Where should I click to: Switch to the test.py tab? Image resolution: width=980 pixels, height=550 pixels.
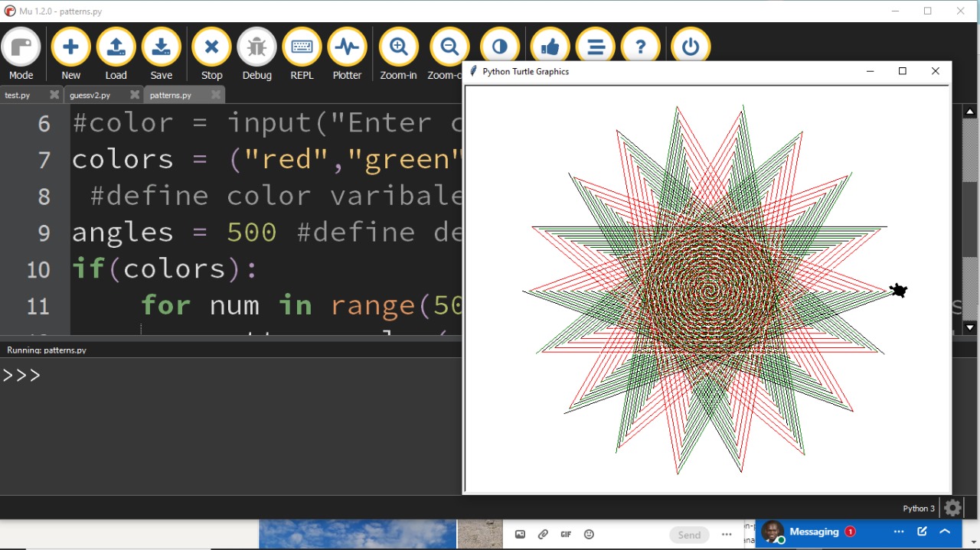pos(18,96)
